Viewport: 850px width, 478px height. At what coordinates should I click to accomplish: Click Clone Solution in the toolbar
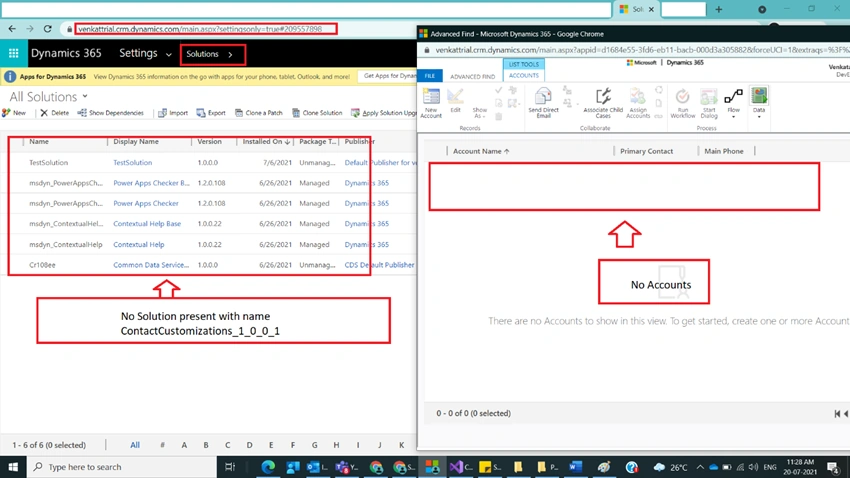[x=317, y=113]
